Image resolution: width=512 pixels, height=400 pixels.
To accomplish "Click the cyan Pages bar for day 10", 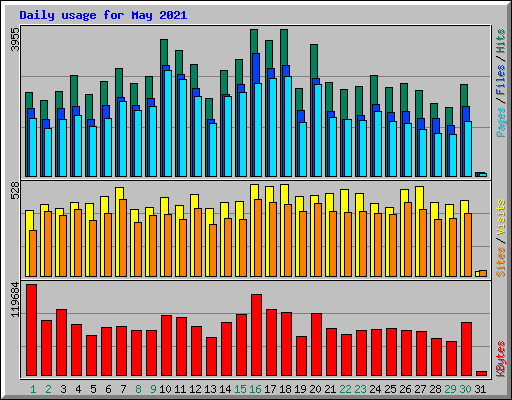I will pos(168,123).
